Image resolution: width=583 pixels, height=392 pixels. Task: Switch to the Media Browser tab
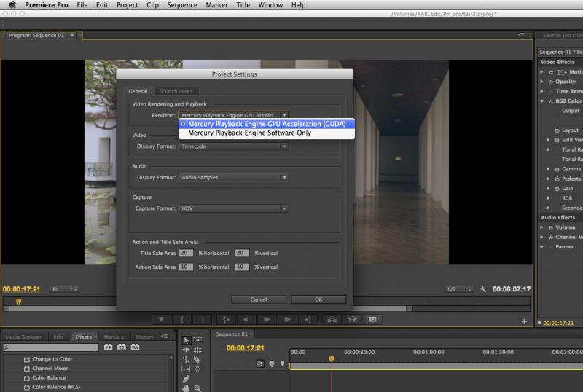pyautogui.click(x=23, y=337)
